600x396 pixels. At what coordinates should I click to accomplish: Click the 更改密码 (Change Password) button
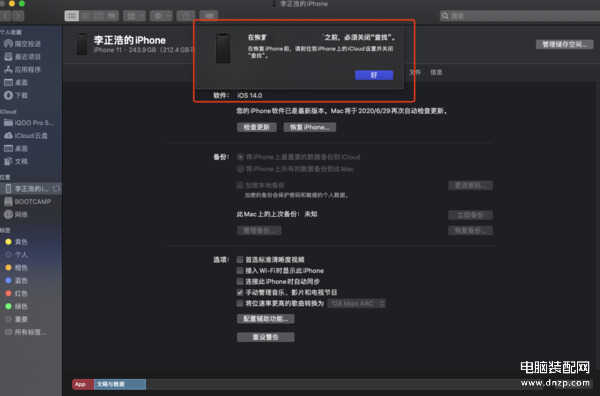coord(470,186)
